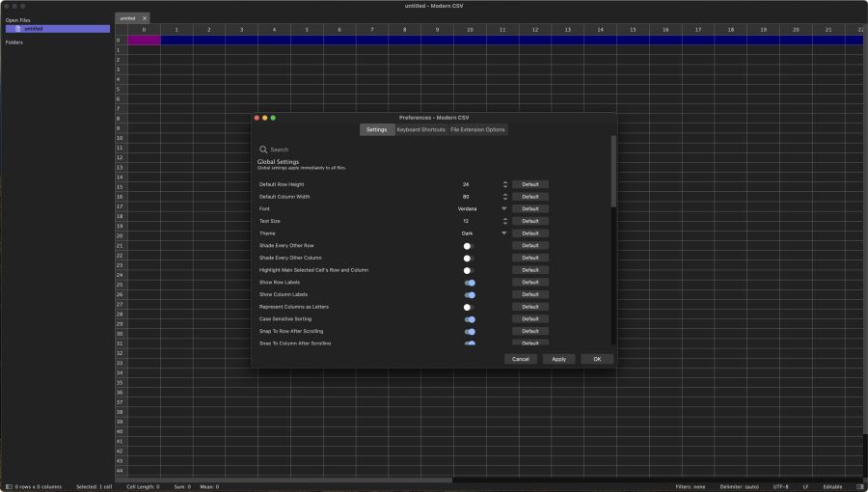868x492 pixels.
Task: Switch to the Keyboard Shortcuts tab
Action: [x=420, y=129]
